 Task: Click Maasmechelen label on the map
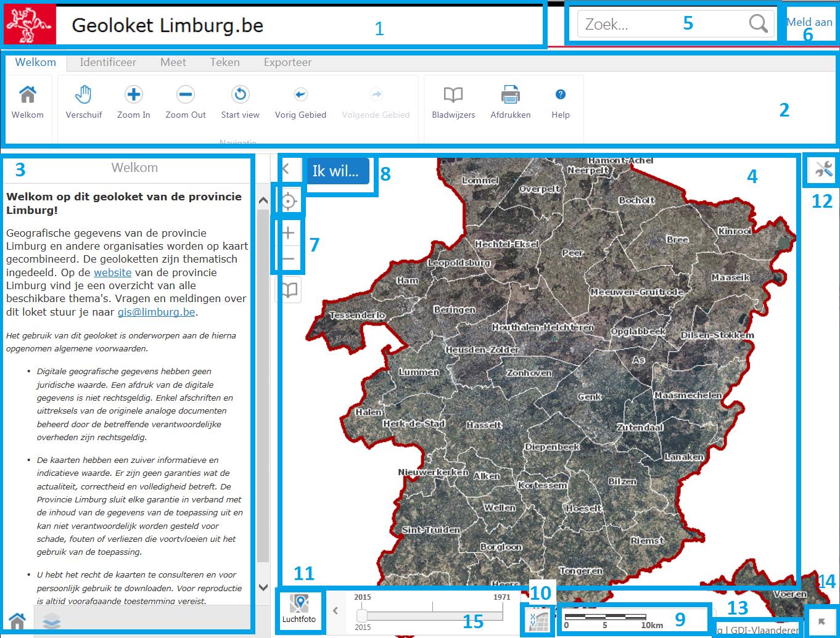tap(688, 395)
